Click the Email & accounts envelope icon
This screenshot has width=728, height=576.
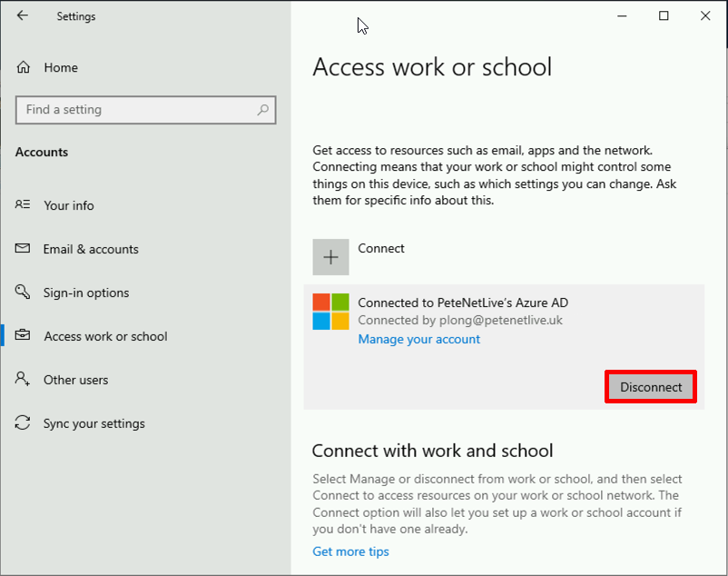(x=23, y=249)
